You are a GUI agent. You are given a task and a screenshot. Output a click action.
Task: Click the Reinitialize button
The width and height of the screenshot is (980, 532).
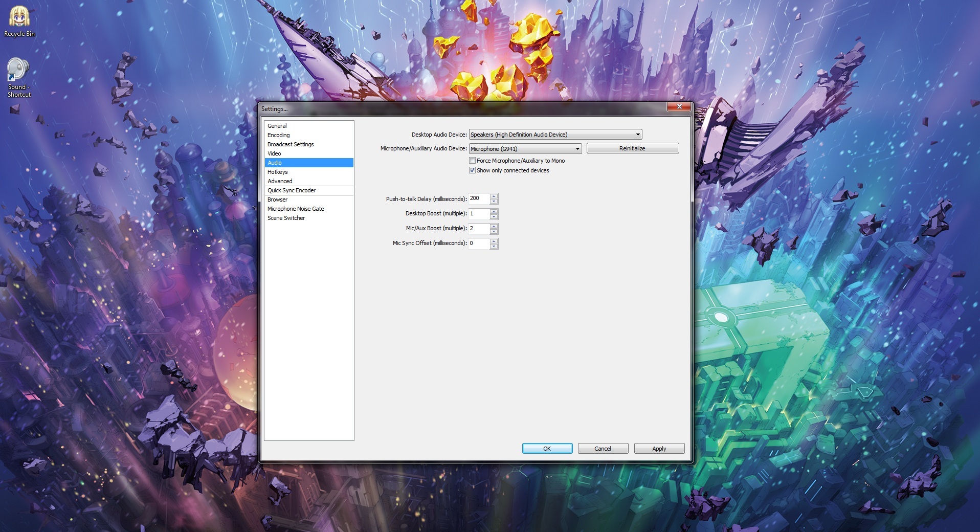point(633,148)
